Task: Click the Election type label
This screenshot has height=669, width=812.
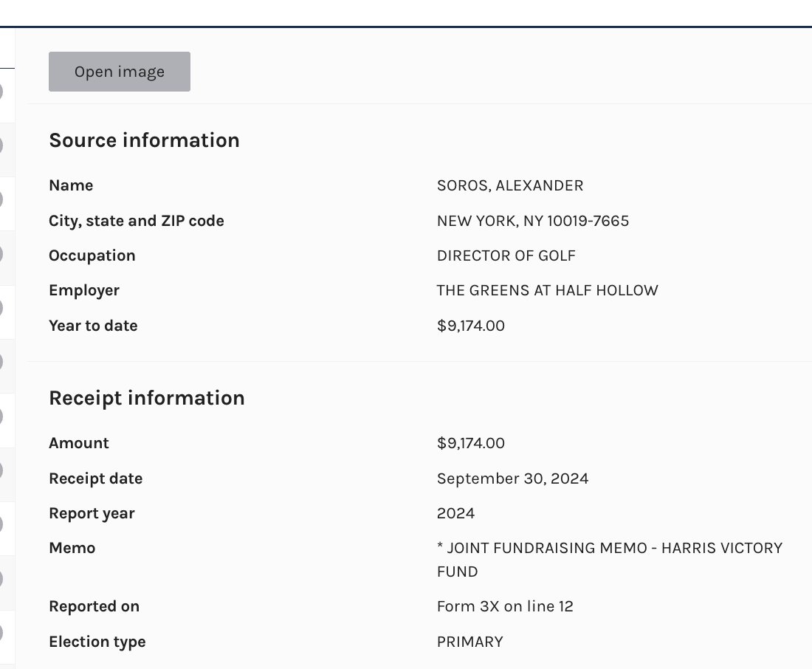Action: (x=97, y=642)
